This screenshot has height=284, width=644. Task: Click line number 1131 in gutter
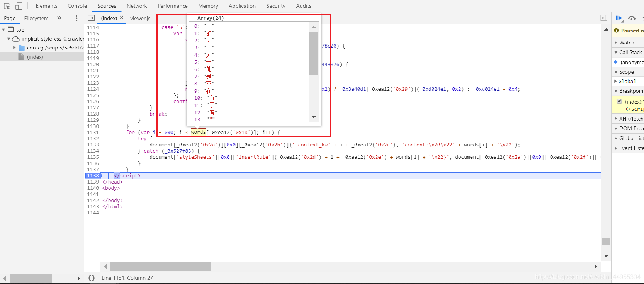[x=93, y=132]
